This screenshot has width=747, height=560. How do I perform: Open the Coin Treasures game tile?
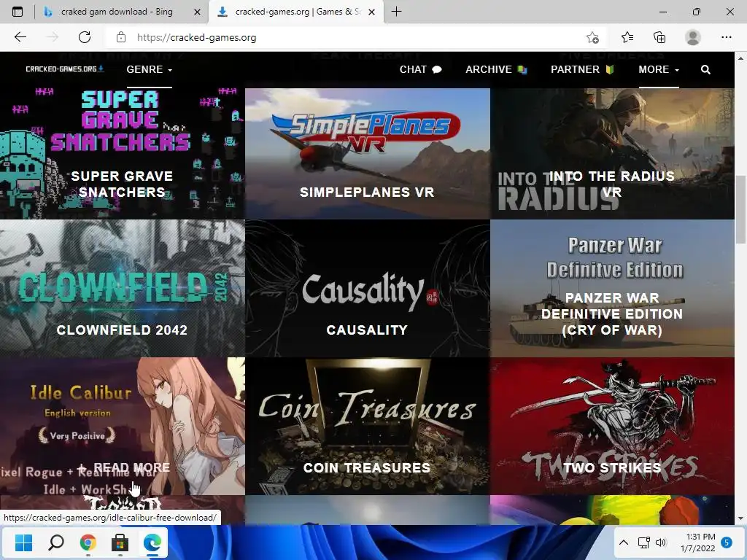368,426
